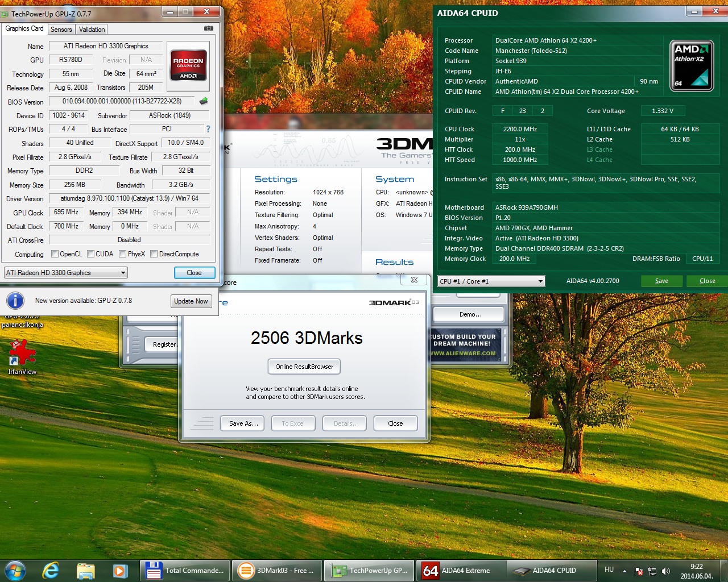Toggle the CUDA checkbox
This screenshot has width=728, height=582.
90,254
